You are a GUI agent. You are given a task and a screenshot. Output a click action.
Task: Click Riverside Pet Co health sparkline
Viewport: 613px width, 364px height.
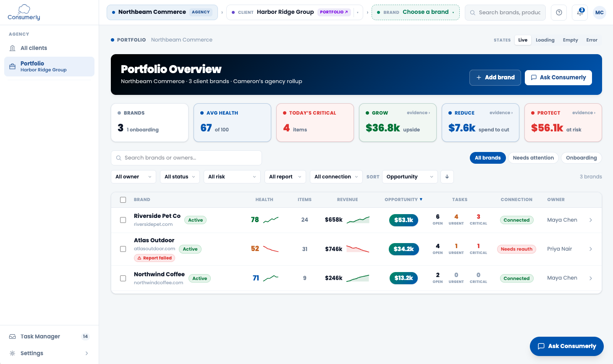(x=271, y=220)
